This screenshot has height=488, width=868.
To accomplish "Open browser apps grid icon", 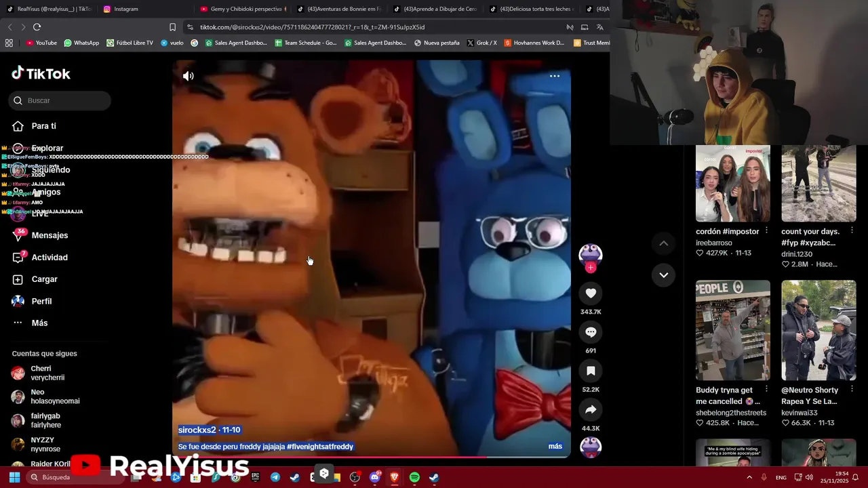I will point(9,43).
